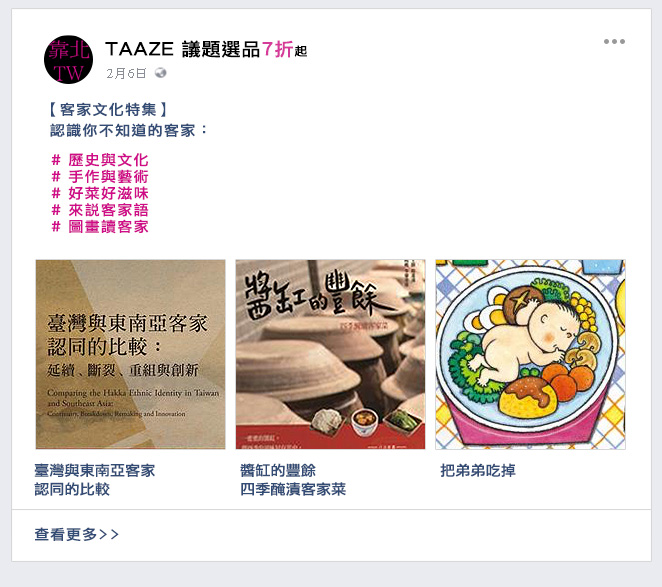The image size is (662, 587).
Task: Click the 醬缸的豐餘 四季醃漬客家菜 title link
Action: [293, 480]
